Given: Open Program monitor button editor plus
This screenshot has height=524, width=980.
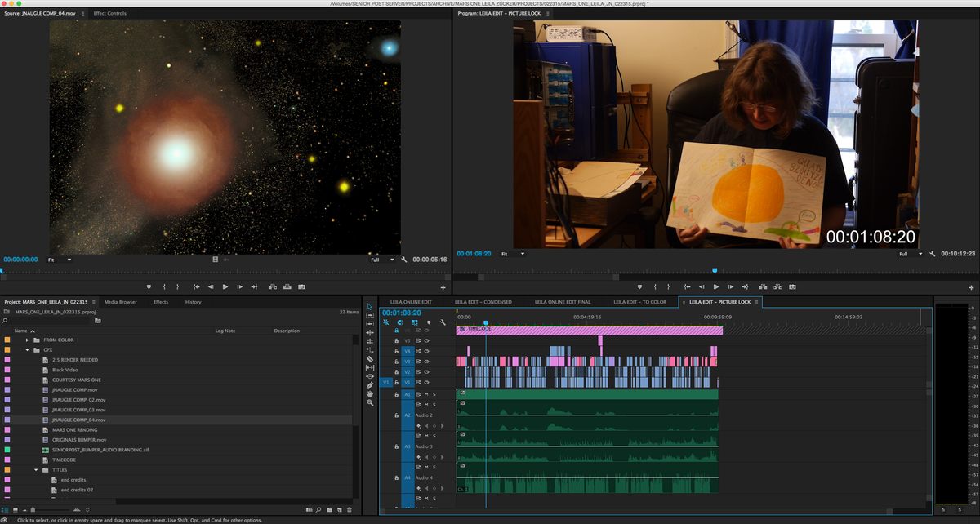Looking at the screenshot, I should pos(971,288).
